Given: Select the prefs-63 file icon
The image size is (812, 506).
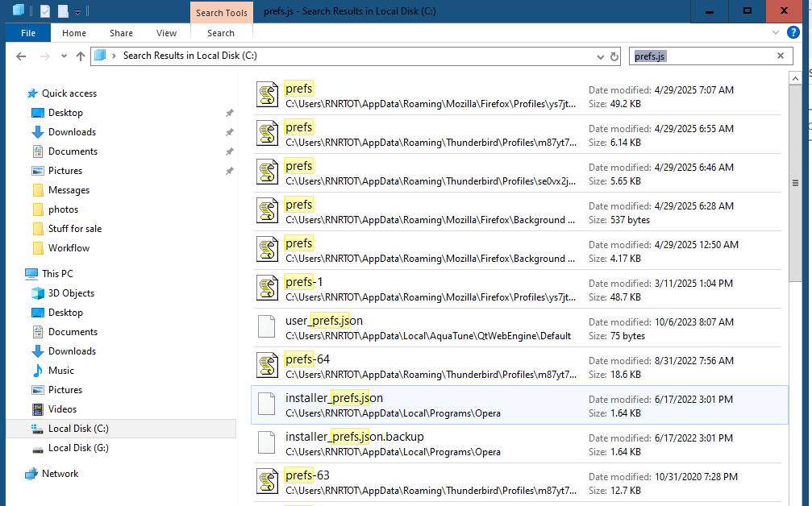Looking at the screenshot, I should click(x=268, y=481).
